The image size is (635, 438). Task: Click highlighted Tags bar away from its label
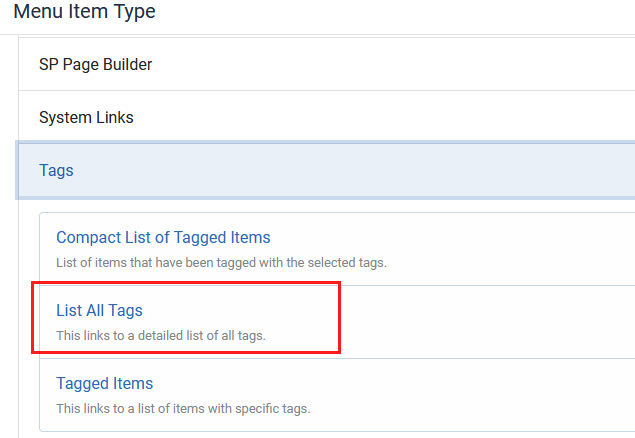coord(400,170)
